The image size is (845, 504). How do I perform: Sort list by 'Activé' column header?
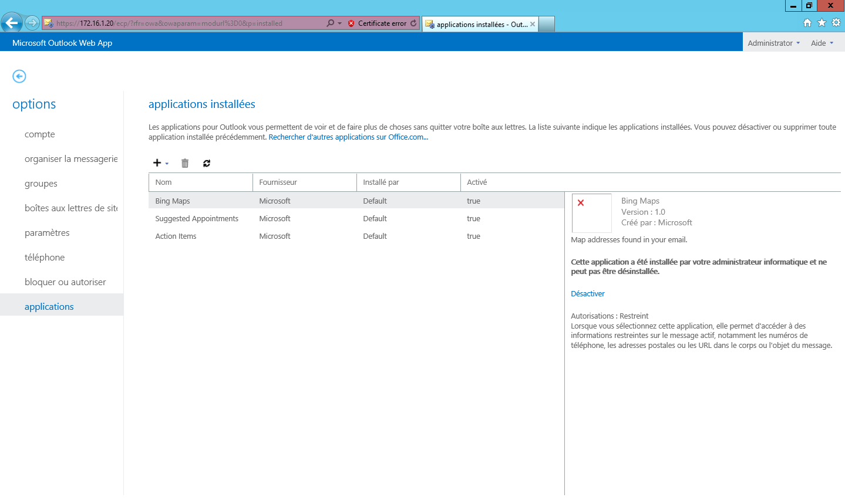point(512,182)
